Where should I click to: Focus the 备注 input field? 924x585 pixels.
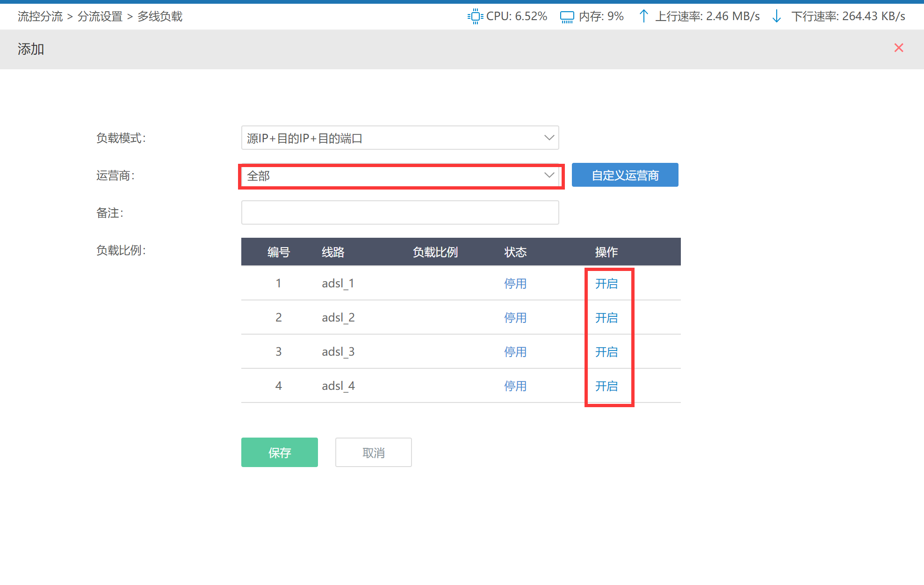tap(400, 213)
